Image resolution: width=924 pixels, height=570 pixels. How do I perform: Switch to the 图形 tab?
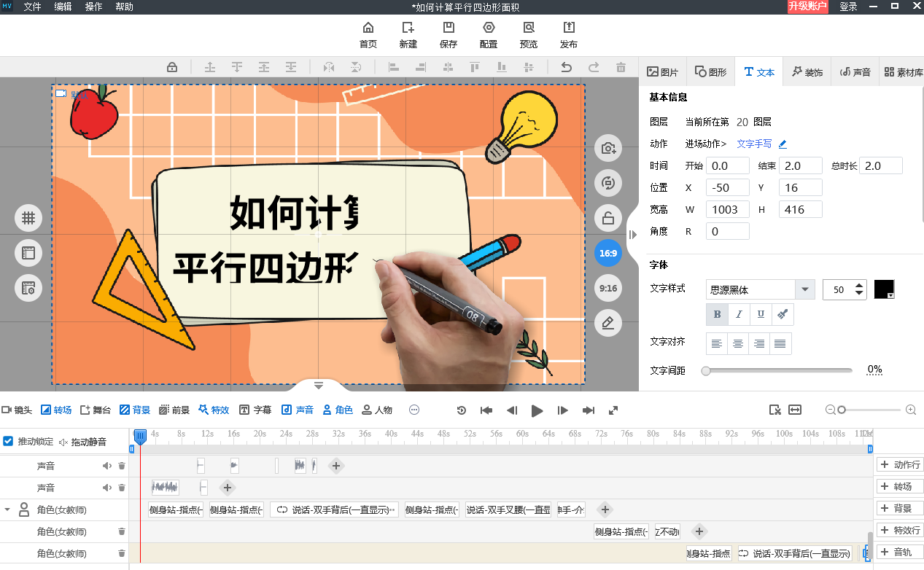pyautogui.click(x=710, y=72)
